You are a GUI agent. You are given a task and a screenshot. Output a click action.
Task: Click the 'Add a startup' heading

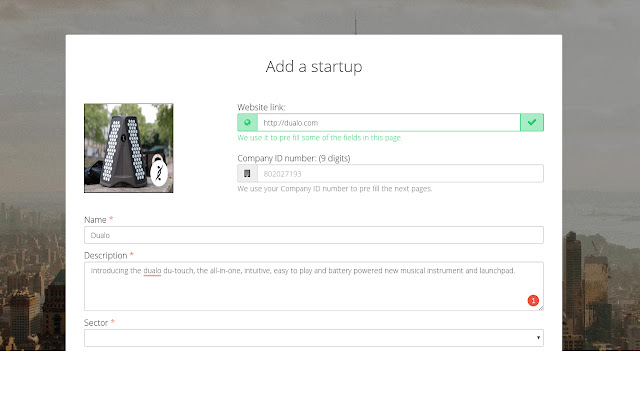point(313,67)
